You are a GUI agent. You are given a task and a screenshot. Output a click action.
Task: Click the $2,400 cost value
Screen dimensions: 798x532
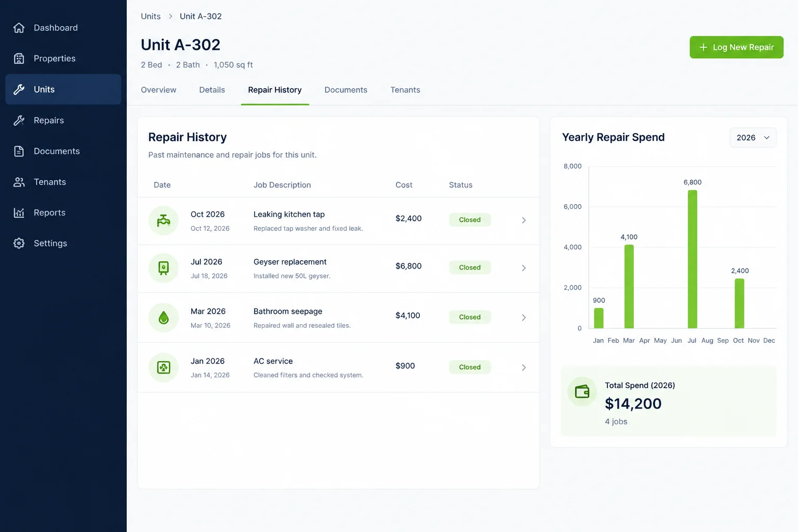pyautogui.click(x=408, y=219)
